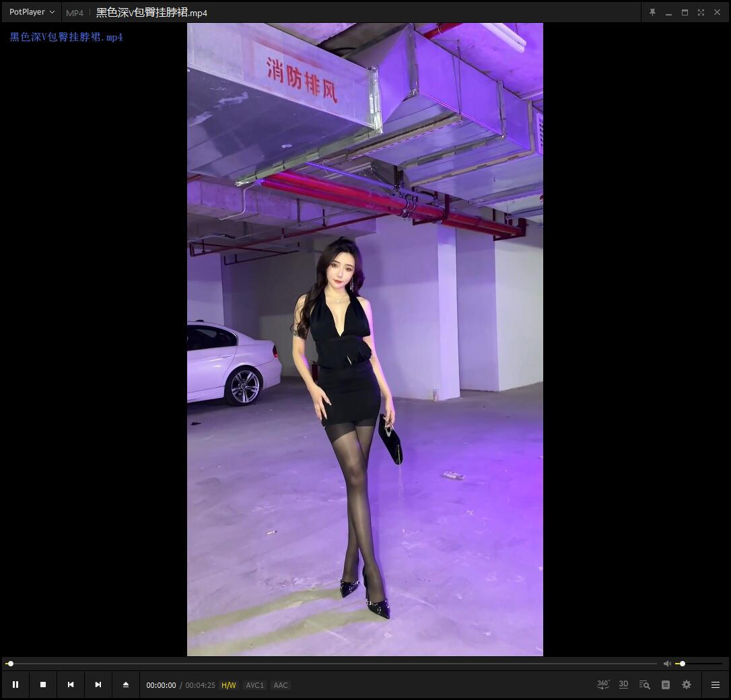Close the PotPlayer window
This screenshot has height=700, width=731.
click(x=717, y=13)
